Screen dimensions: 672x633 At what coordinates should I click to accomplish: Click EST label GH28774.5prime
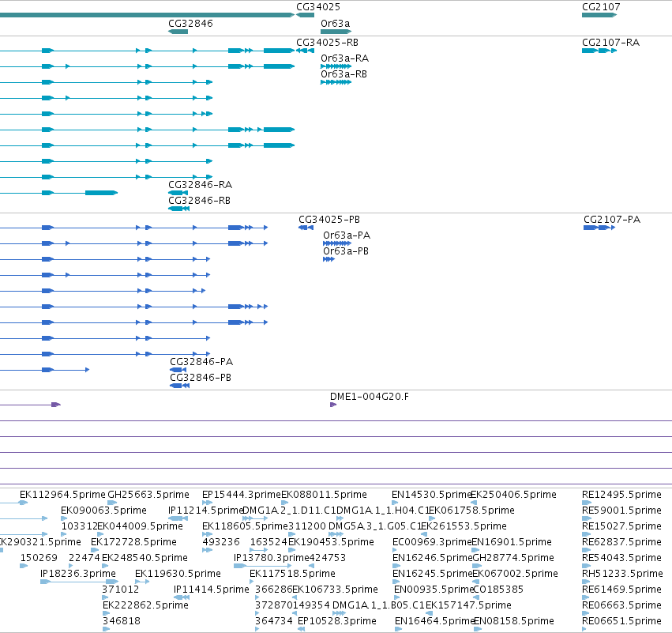click(x=513, y=558)
